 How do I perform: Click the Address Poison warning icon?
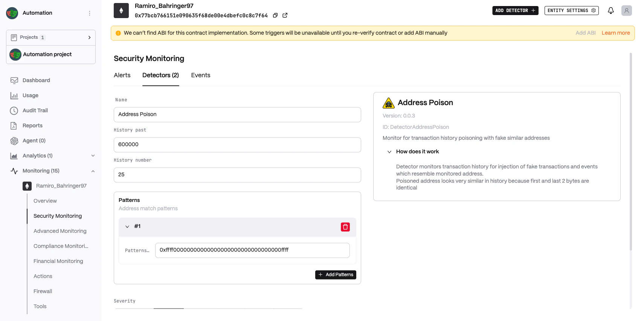pos(388,103)
